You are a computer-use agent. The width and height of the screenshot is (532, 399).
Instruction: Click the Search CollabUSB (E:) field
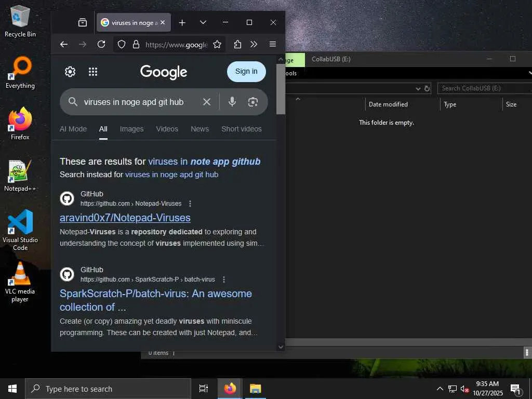[x=485, y=88]
